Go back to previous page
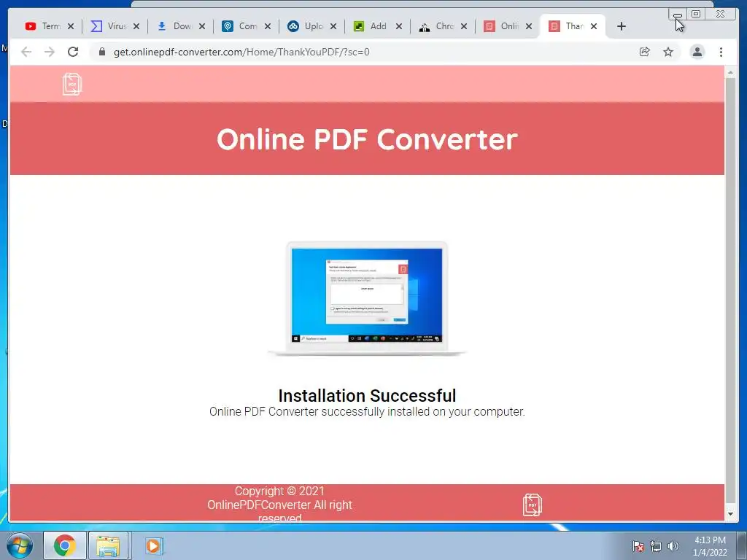Screen dimensions: 747x560 point(26,52)
